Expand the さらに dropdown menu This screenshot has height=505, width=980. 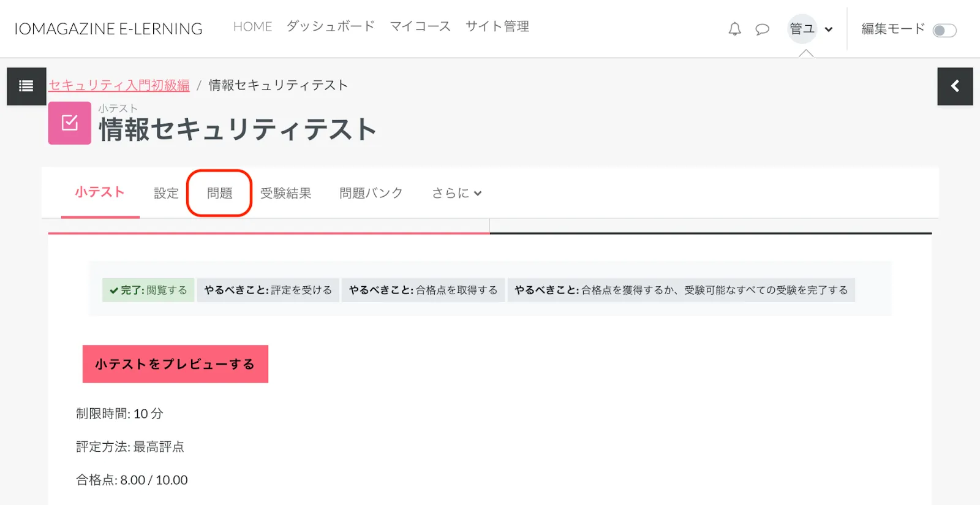[x=457, y=193]
